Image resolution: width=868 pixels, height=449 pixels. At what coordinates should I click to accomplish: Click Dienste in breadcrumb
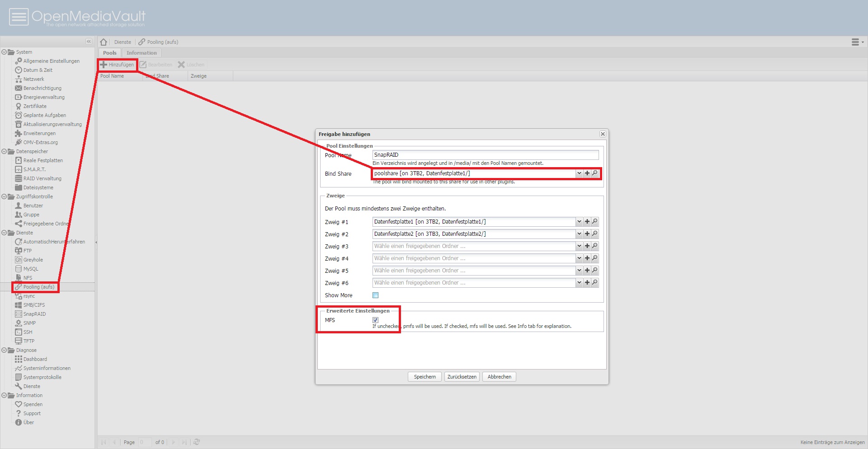point(123,42)
